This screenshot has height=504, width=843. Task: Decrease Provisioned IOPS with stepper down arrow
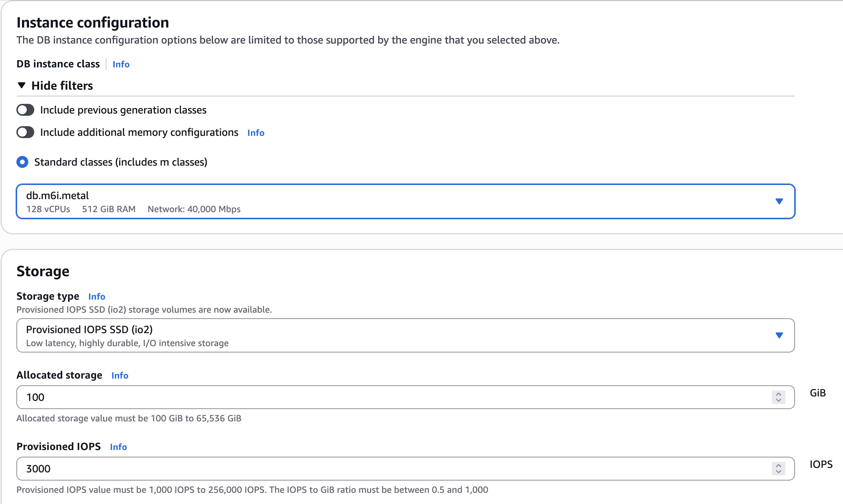pyautogui.click(x=779, y=472)
